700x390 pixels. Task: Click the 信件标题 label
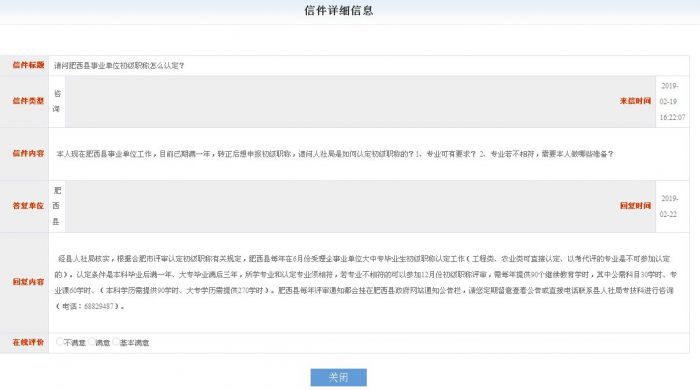point(28,65)
